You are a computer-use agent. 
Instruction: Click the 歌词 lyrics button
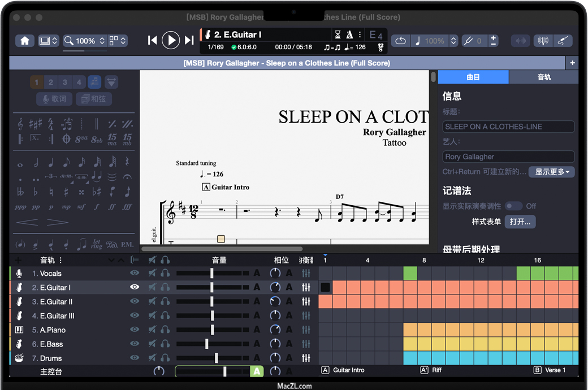coord(54,99)
